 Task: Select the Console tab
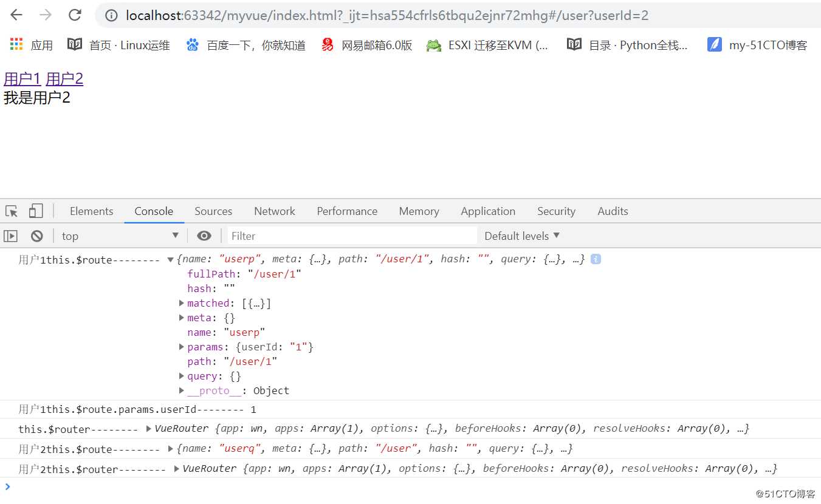coord(154,211)
